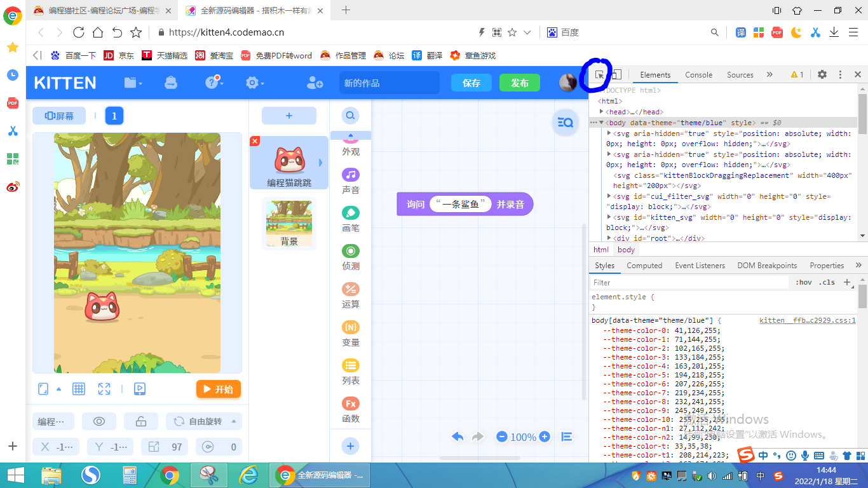The image size is (868, 488).
Task: Select the 变量 variables block category
Action: (351, 334)
